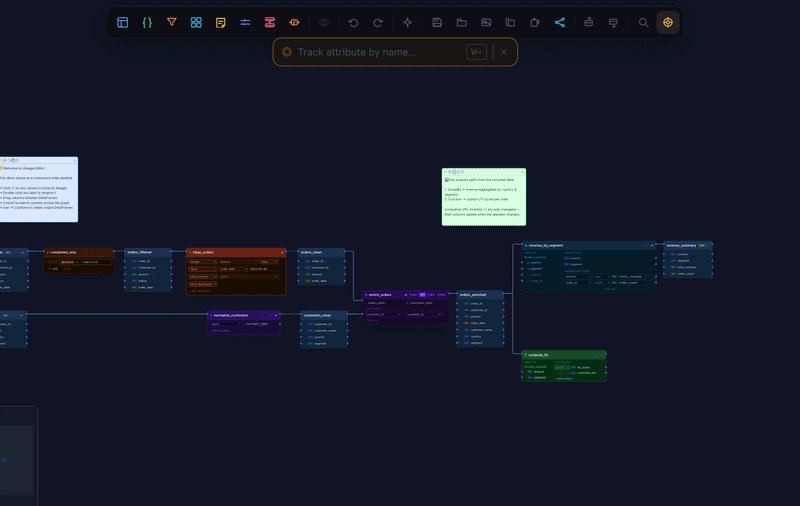Toggle the highlighted attribute tracker target icon

point(668,22)
